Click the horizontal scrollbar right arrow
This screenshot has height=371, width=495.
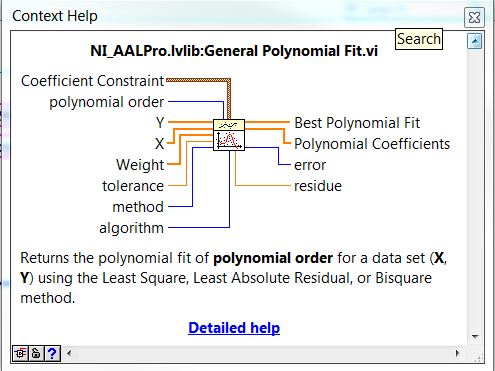(458, 353)
